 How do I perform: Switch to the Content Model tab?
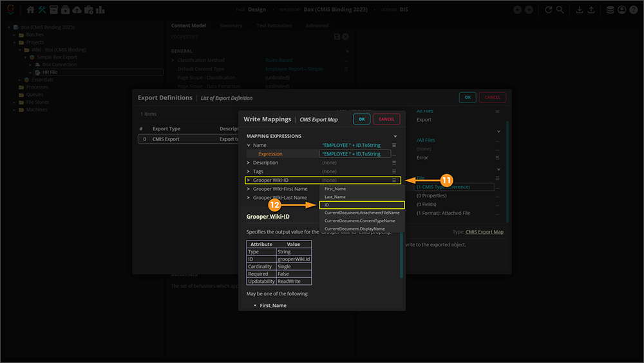189,26
